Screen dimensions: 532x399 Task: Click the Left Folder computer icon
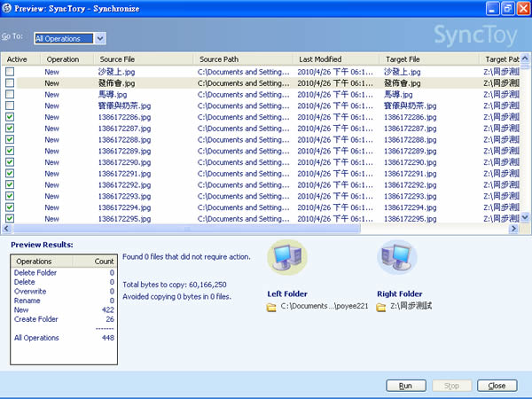tap(287, 258)
